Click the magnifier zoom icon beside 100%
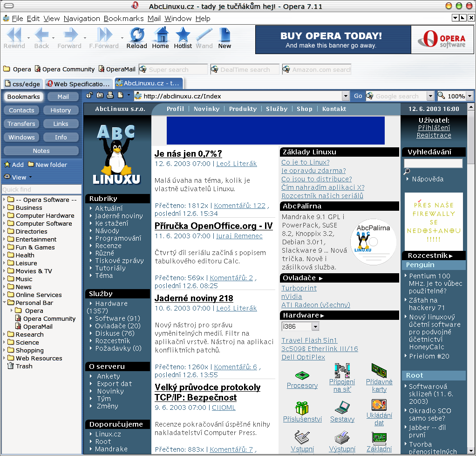Viewport: 476px width, 456px height. tap(441, 96)
